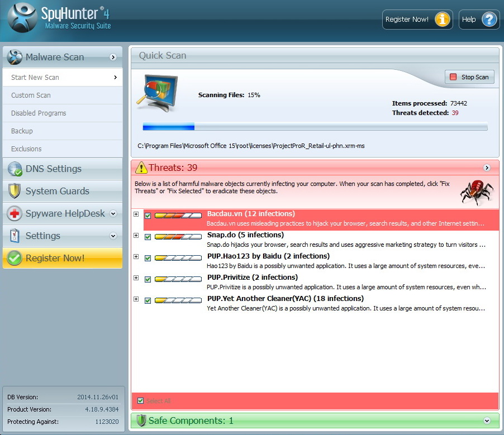
Task: Click the yellow info icon beside Register Now
Action: 443,20
